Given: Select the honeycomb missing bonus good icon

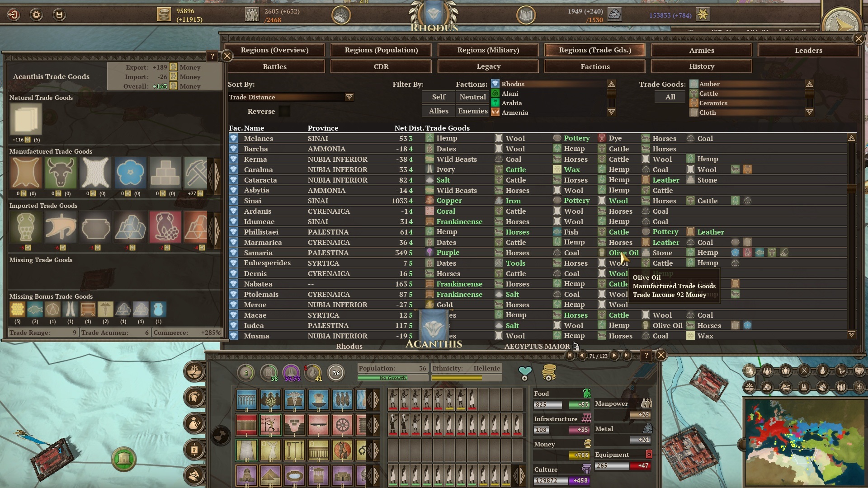Looking at the screenshot, I should pos(17,310).
